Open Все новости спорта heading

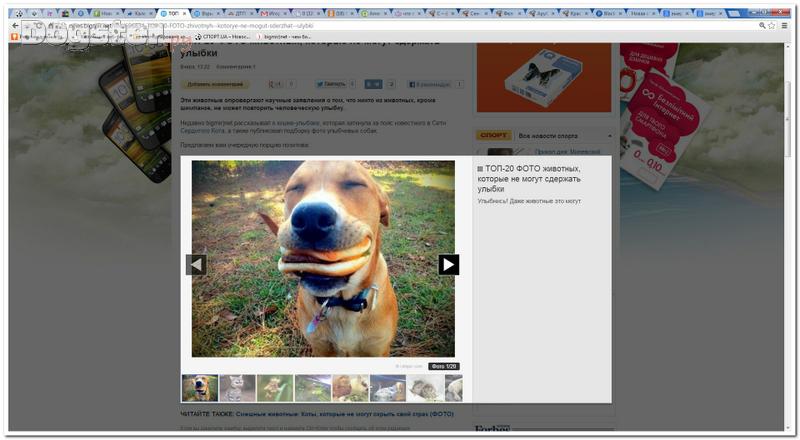[x=548, y=136]
